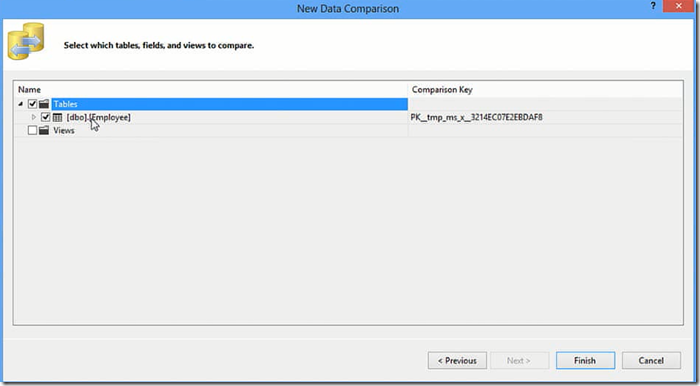Click the database comparison wizard icon
Viewport: 700px width, 386px height.
(26, 42)
